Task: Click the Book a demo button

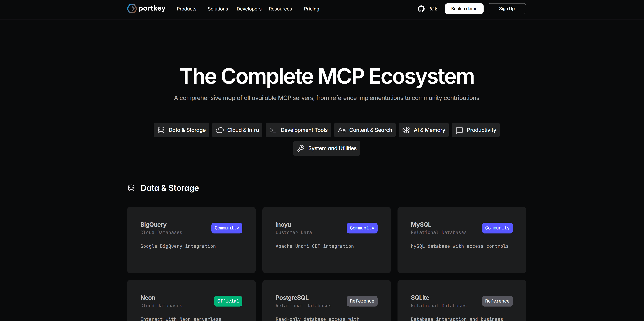Action: [464, 9]
